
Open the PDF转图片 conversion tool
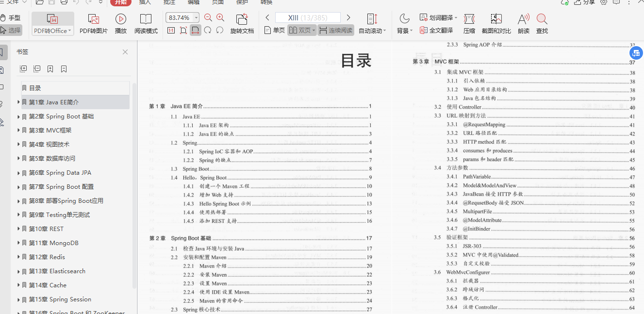94,23
